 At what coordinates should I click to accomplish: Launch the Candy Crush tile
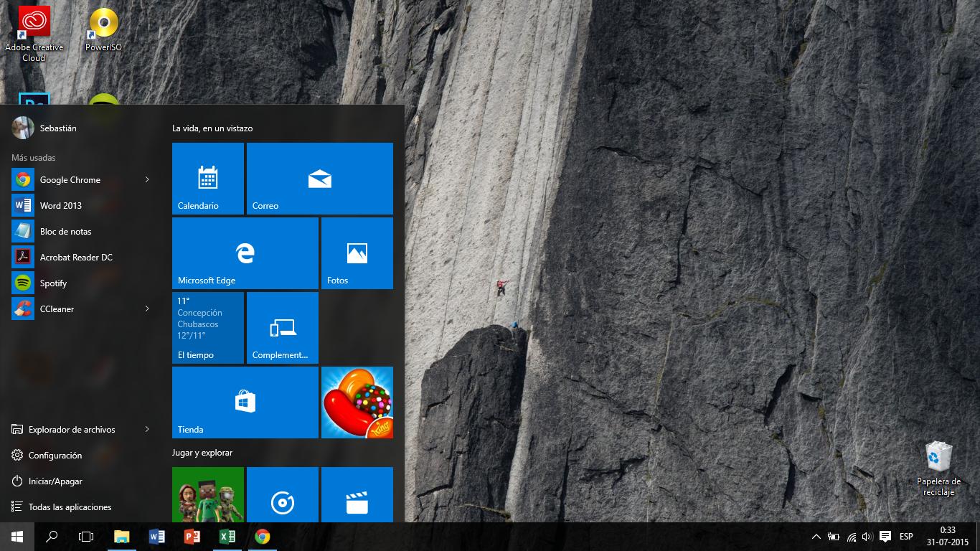pyautogui.click(x=357, y=402)
